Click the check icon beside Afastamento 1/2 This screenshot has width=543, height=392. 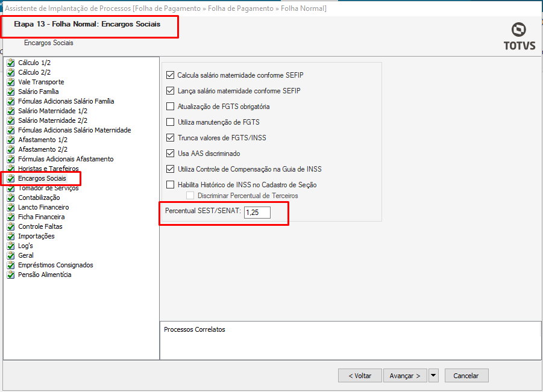11,140
